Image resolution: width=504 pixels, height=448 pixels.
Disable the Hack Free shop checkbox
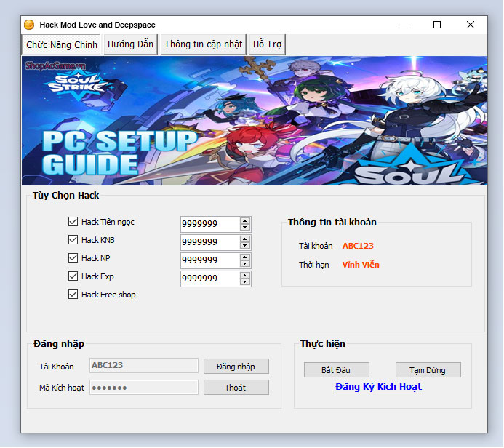[x=73, y=295]
